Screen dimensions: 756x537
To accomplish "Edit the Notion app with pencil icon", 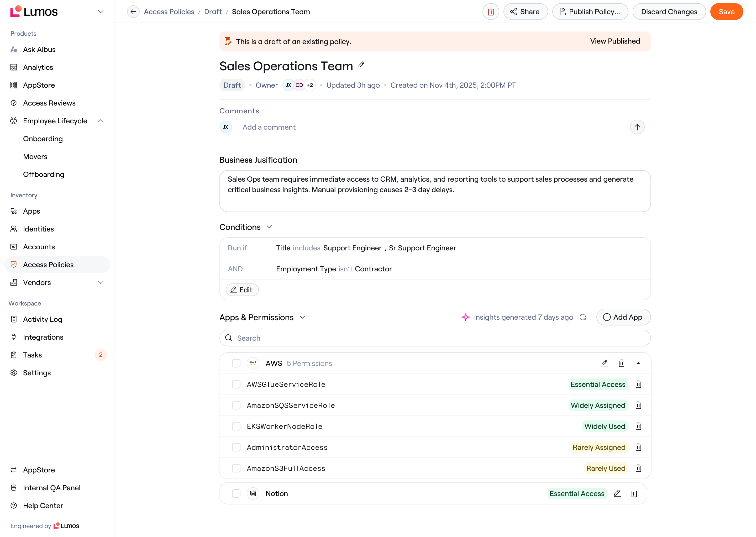I will coord(617,493).
